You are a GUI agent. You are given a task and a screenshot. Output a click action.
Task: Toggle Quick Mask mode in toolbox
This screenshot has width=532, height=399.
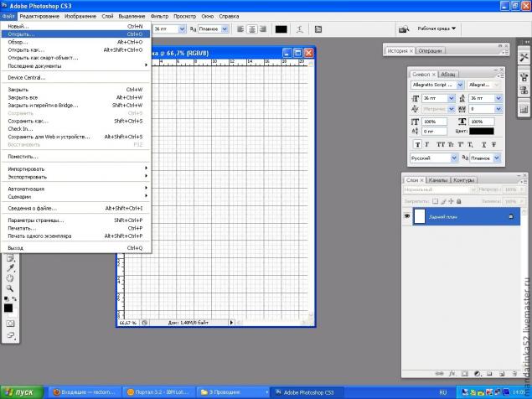click(9, 323)
